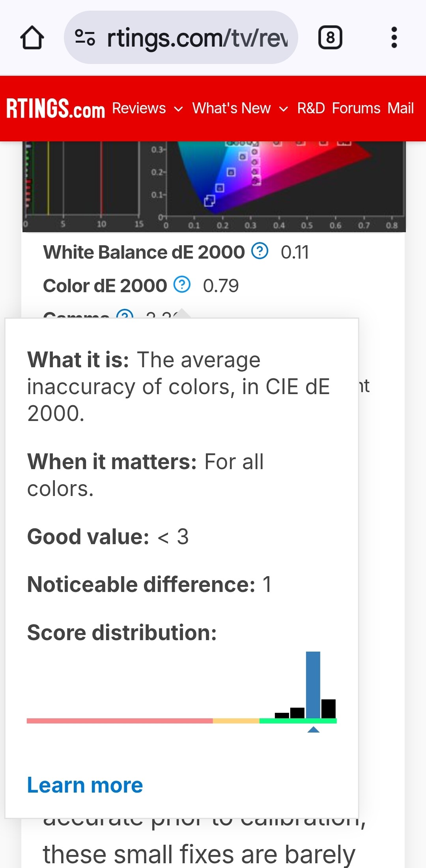Open the Reviews menu item

[x=139, y=108]
